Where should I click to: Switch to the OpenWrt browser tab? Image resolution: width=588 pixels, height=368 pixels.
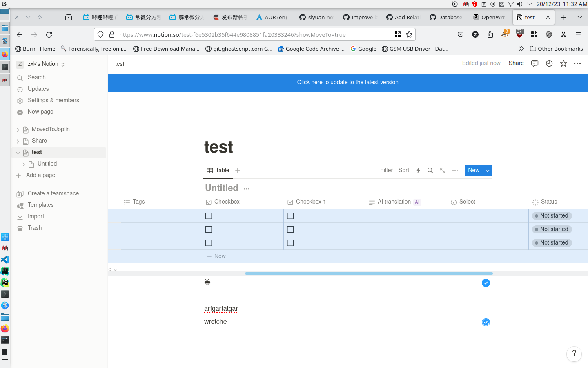pyautogui.click(x=489, y=17)
